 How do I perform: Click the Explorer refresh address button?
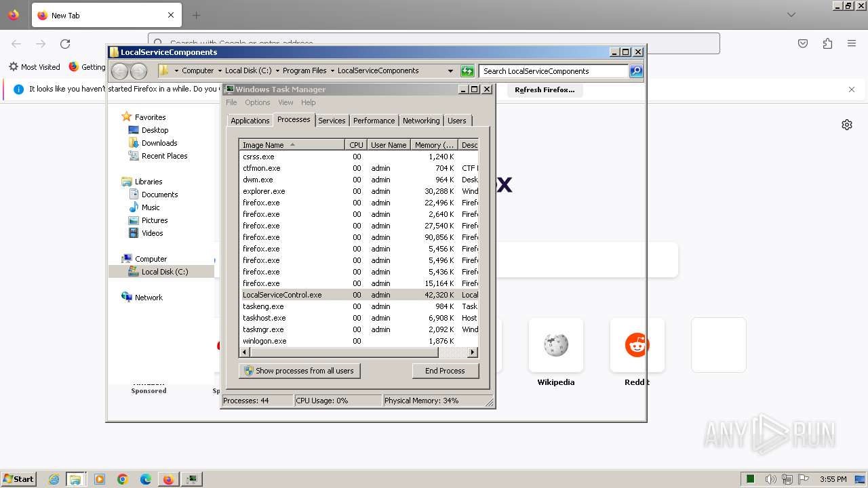[x=467, y=70]
